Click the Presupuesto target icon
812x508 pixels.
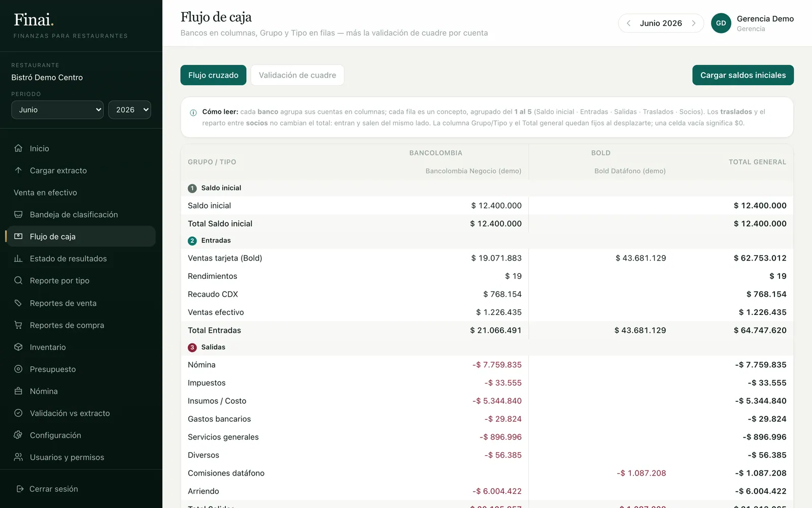tap(18, 369)
